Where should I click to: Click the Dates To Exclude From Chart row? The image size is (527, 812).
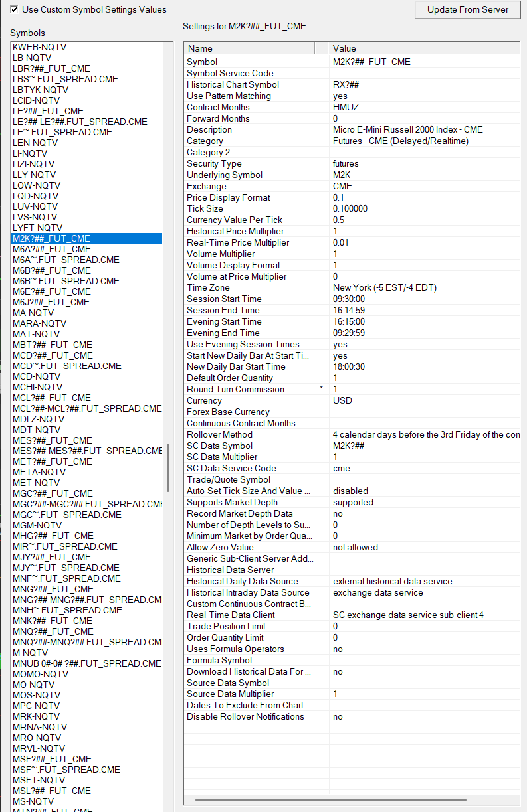click(352, 705)
